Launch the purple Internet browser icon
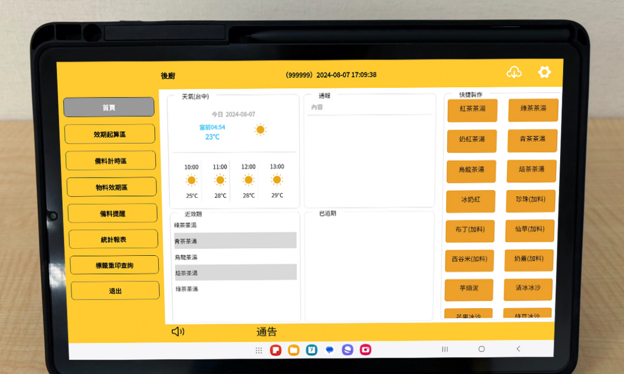624x374 pixels. [x=347, y=350]
